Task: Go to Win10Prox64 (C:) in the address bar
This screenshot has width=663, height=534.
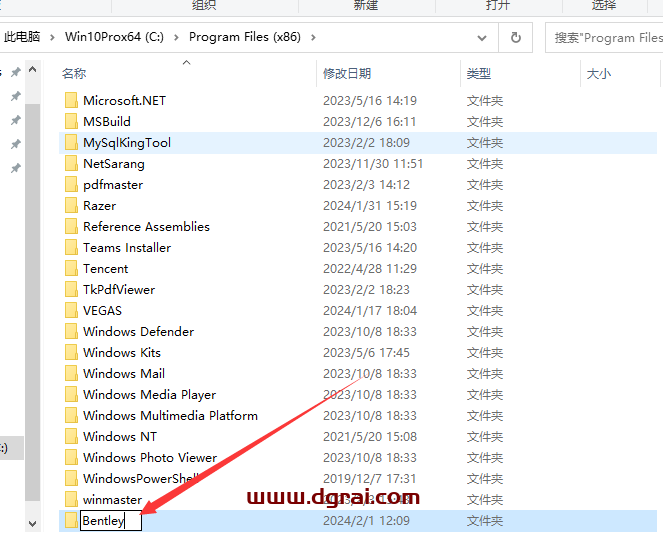Action: pyautogui.click(x=114, y=37)
